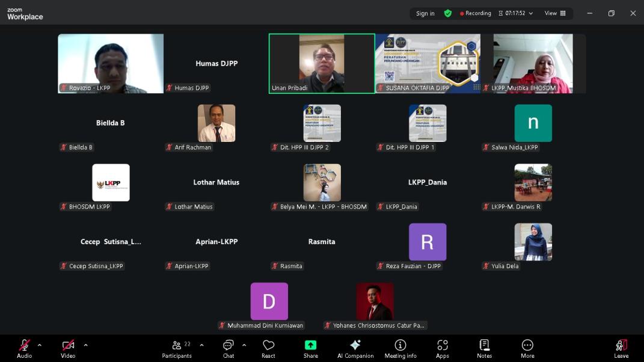
Task: Expand video settings arrow next to Video
Action: [x=85, y=345]
